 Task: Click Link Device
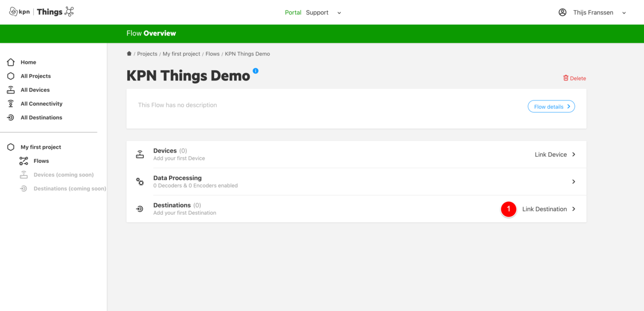pos(555,155)
